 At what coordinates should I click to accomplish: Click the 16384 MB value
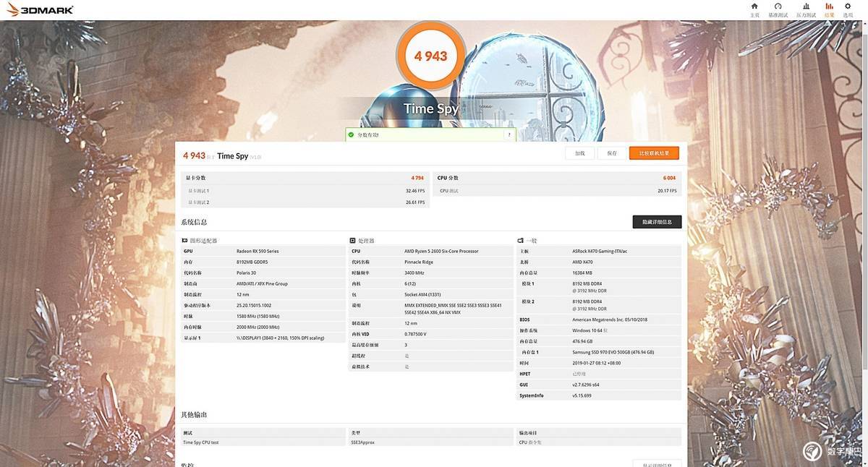[x=582, y=273]
